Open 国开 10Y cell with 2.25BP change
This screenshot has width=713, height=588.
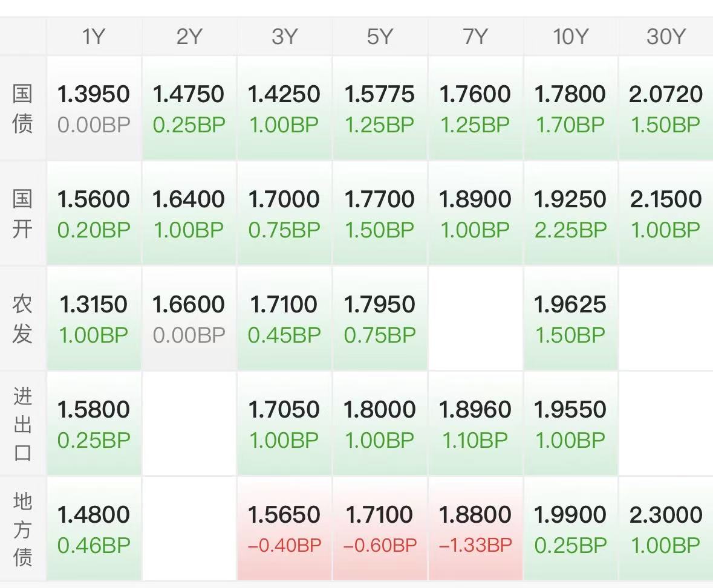[571, 213]
